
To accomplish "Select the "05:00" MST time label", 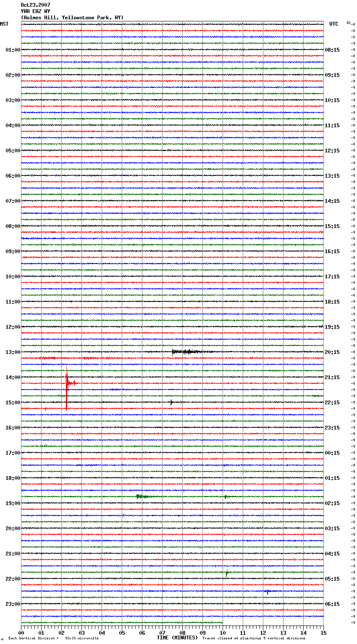I will pyautogui.click(x=13, y=151).
